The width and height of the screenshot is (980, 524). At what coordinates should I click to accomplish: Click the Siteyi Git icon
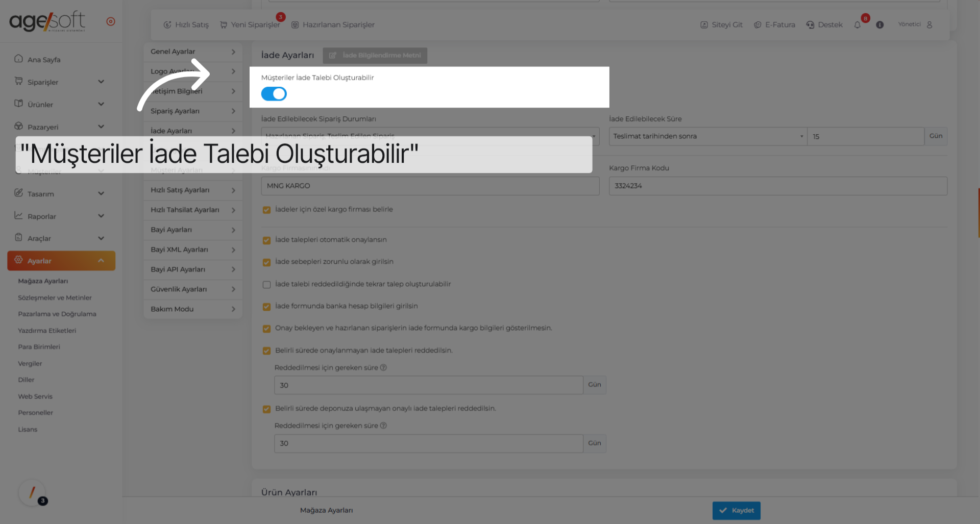[x=705, y=24]
